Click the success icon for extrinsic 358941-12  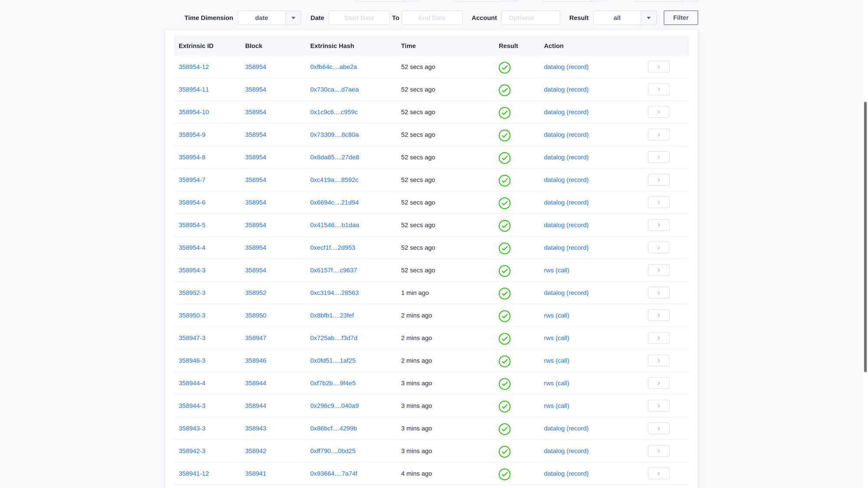(x=504, y=474)
